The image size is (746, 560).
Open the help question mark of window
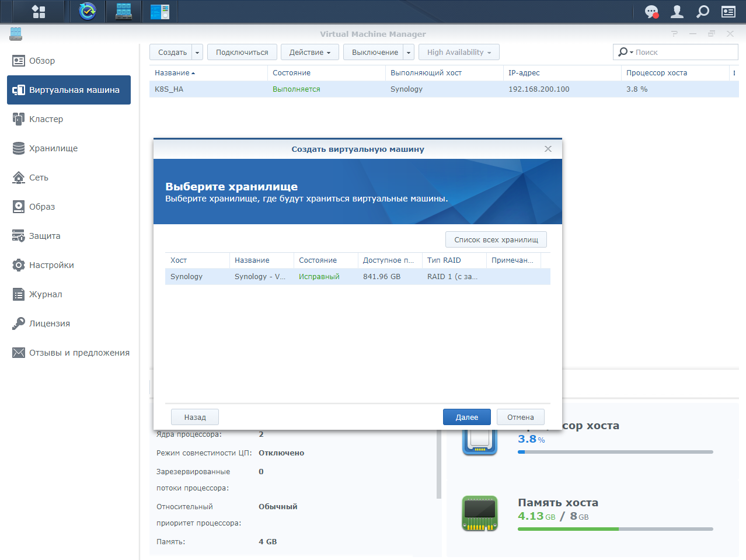(674, 34)
